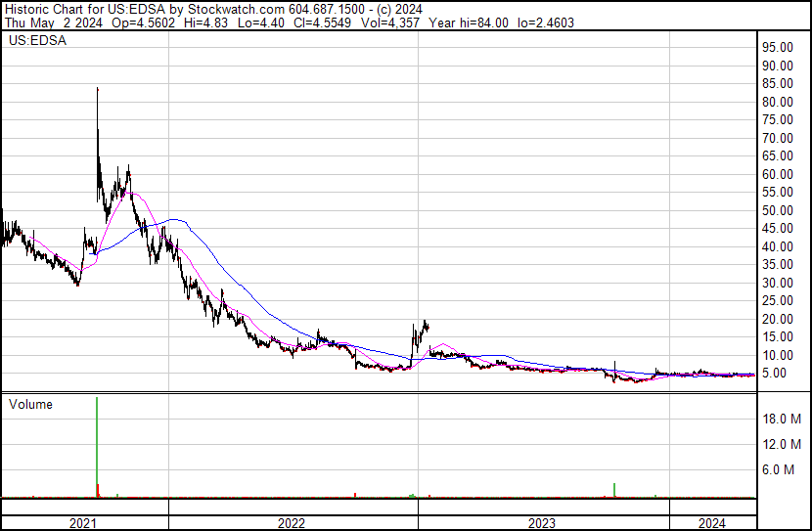Click the 95.00 price axis label
This screenshot has width=812, height=531.
pos(780,47)
